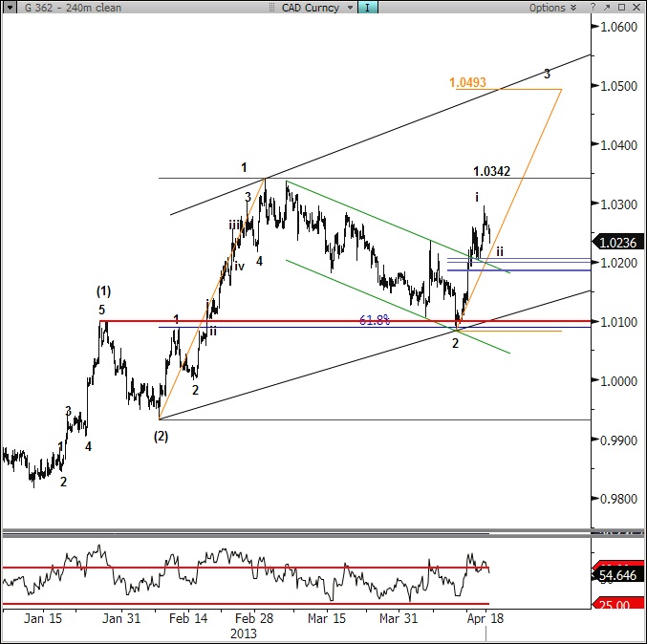Select the 1.0342 resistance level label

[492, 172]
